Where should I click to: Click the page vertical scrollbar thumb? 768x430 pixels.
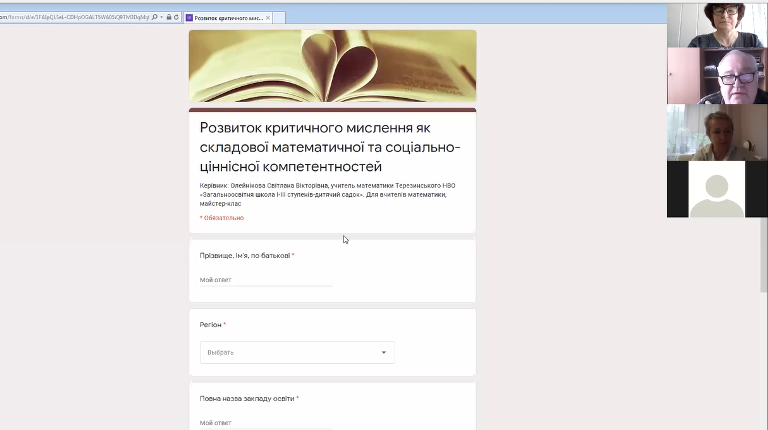(x=764, y=255)
